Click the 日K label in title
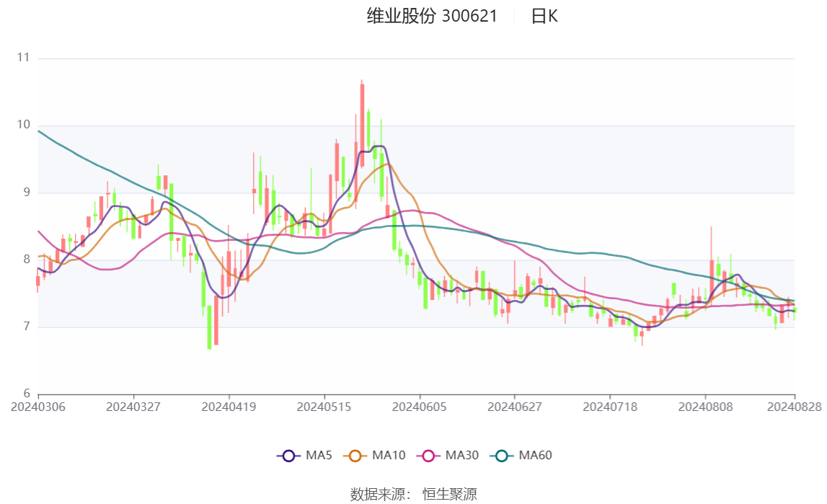Image resolution: width=827 pixels, height=504 pixels. click(x=544, y=17)
